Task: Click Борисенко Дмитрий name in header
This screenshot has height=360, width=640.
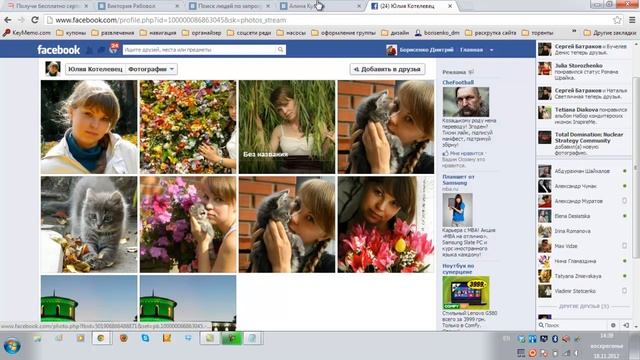Action: click(x=426, y=50)
